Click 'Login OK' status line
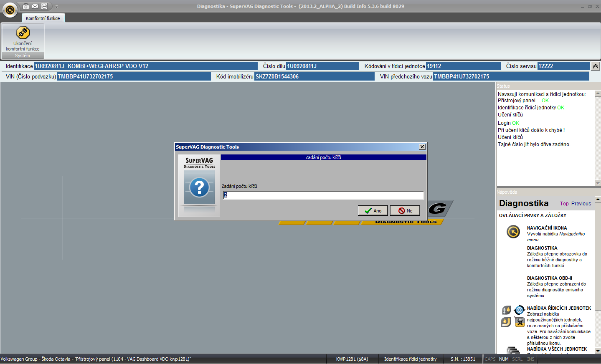601x364 pixels. 509,123
